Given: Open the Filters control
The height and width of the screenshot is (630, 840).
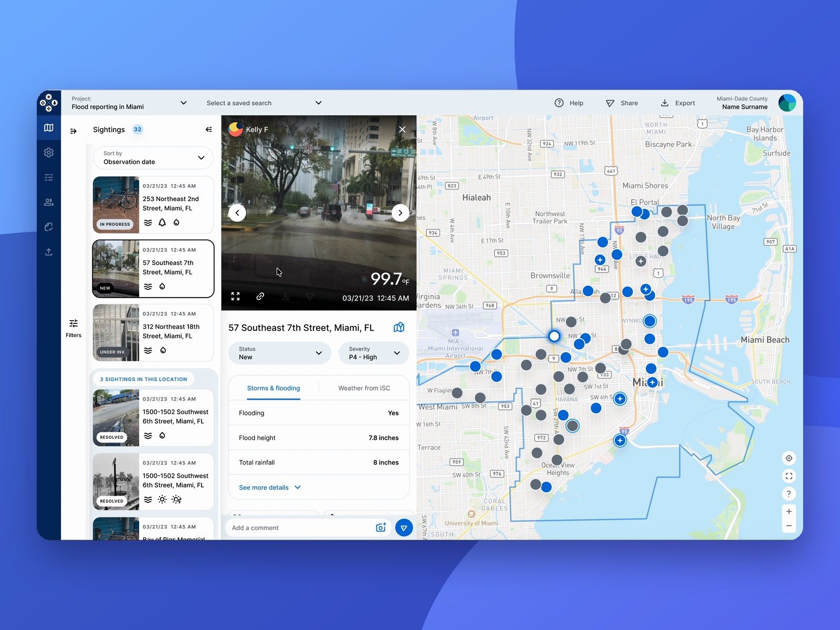Looking at the screenshot, I should (x=73, y=328).
